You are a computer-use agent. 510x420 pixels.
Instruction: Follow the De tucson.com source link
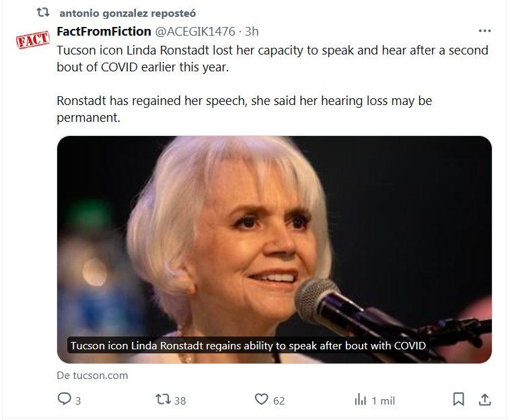(92, 375)
